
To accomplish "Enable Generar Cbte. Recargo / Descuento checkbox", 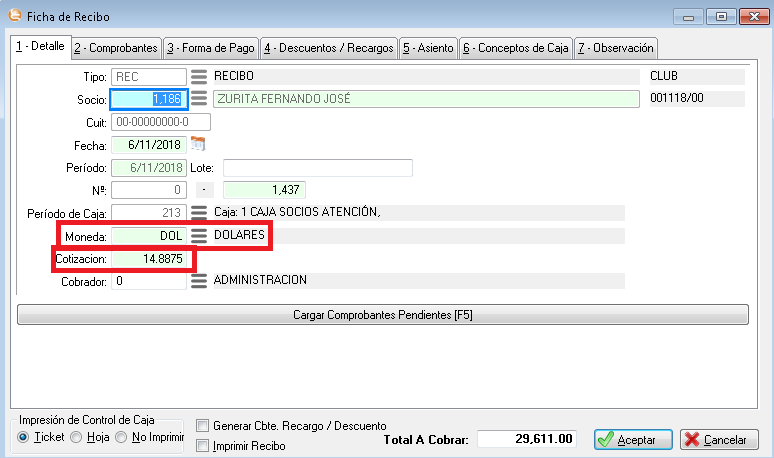I will pos(203,426).
